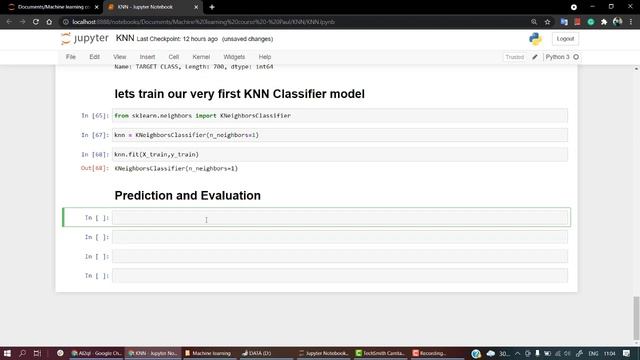Viewport: 640px width, 360px height.
Task: Click the cell importing KNeighborsClassifier
Action: click(340, 116)
